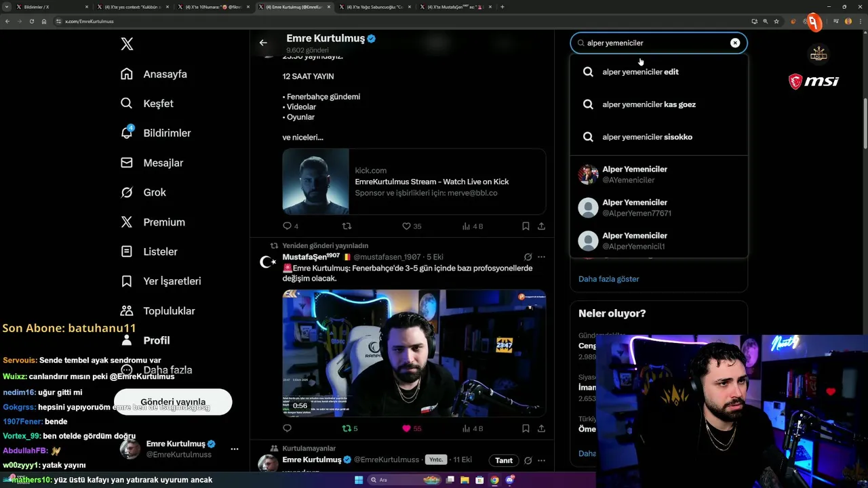868x488 pixels.
Task: Repost the 12 SAAT YAYIN post
Action: tap(347, 226)
